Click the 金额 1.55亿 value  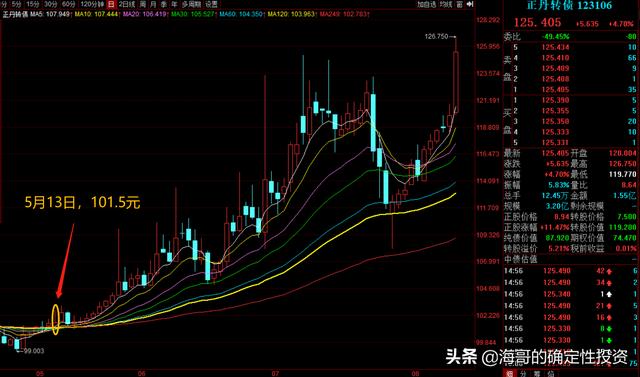click(625, 196)
